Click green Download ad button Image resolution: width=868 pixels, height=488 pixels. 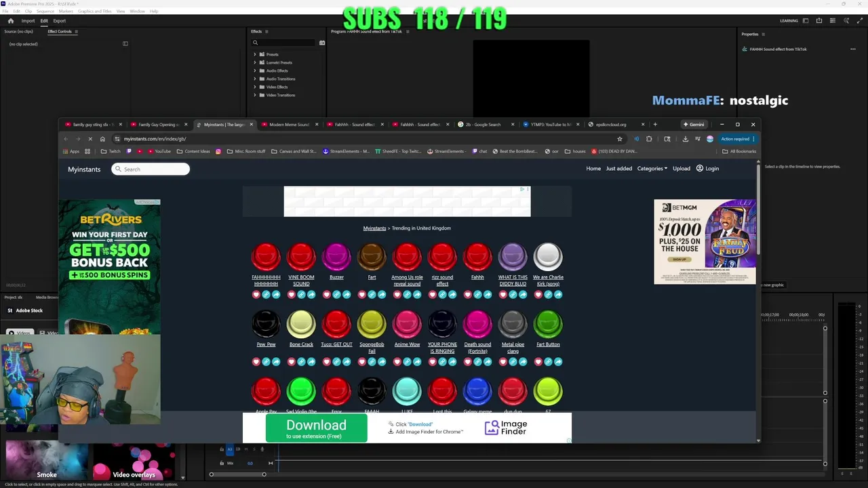coord(316,428)
